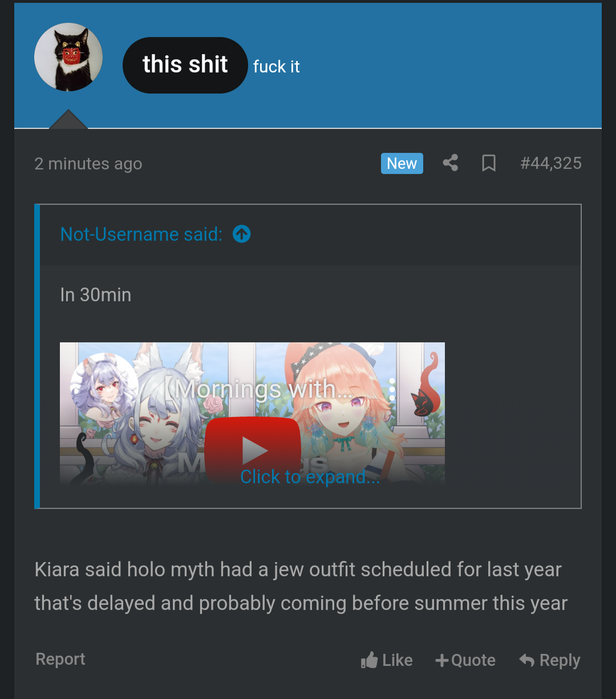Jump to quoted post via up-arrow icon

click(x=242, y=234)
